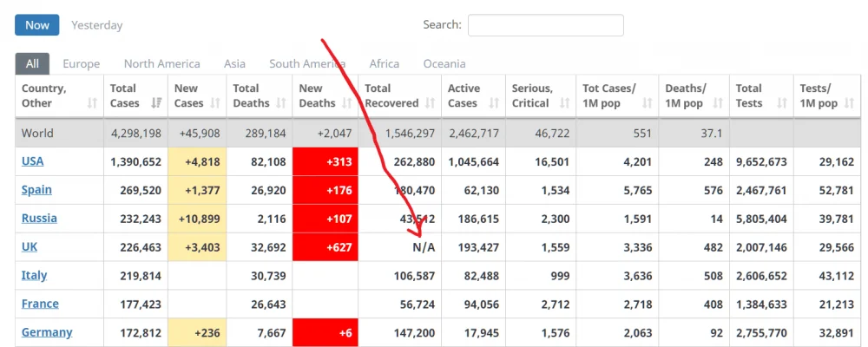
Task: Click Italy total recovered 106,587 cell
Action: (x=399, y=276)
